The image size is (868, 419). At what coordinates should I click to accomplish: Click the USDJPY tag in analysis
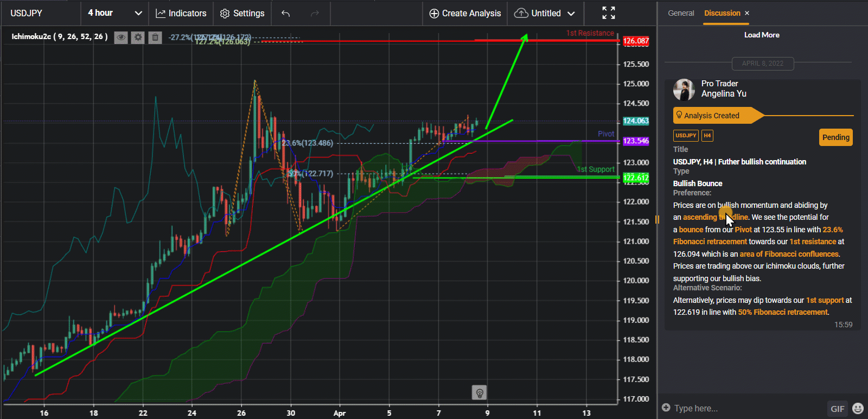686,136
